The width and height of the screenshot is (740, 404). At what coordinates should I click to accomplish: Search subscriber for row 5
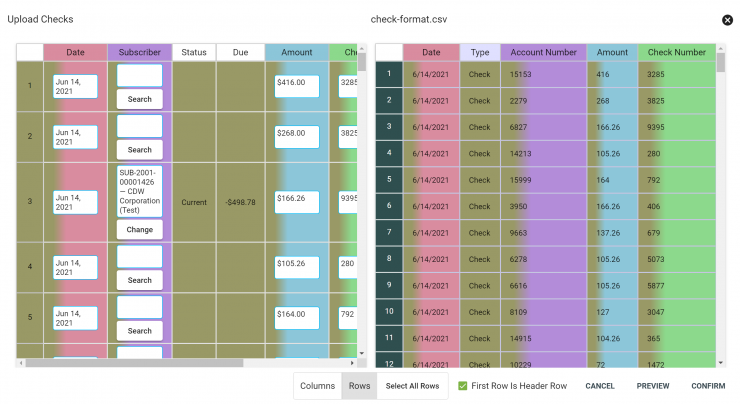(x=140, y=331)
